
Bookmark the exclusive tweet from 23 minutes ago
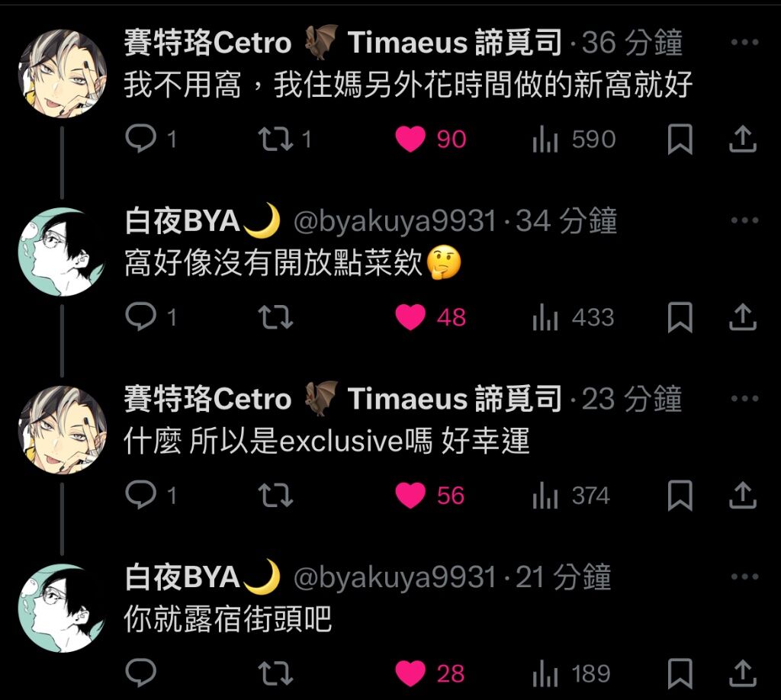click(680, 496)
